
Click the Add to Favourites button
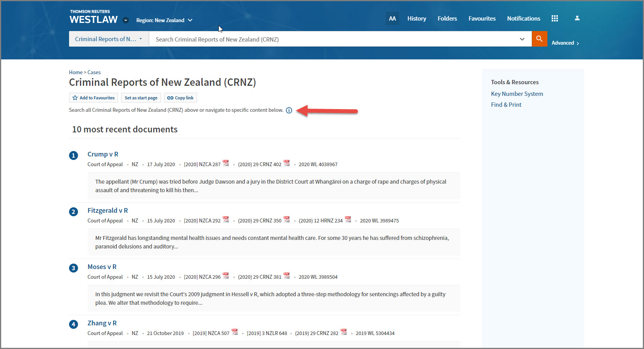93,98
